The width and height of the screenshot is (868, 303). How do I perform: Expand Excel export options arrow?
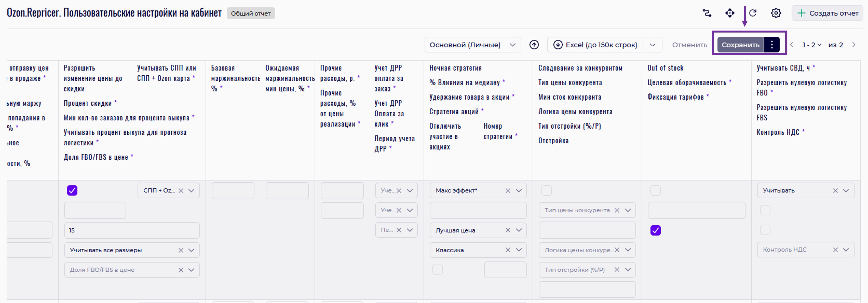coord(652,45)
